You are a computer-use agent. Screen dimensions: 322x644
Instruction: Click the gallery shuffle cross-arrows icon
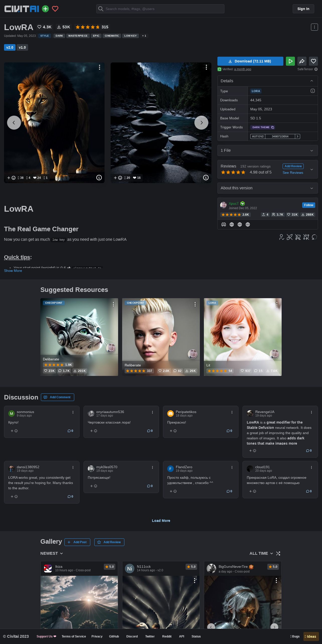tap(278, 553)
